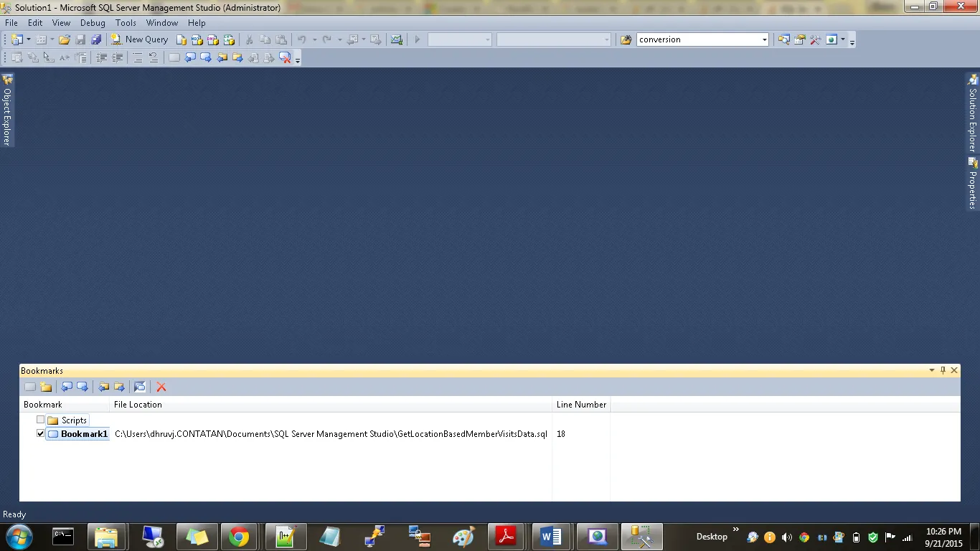Expand the find combo showing "conversion"

[x=765, y=39]
